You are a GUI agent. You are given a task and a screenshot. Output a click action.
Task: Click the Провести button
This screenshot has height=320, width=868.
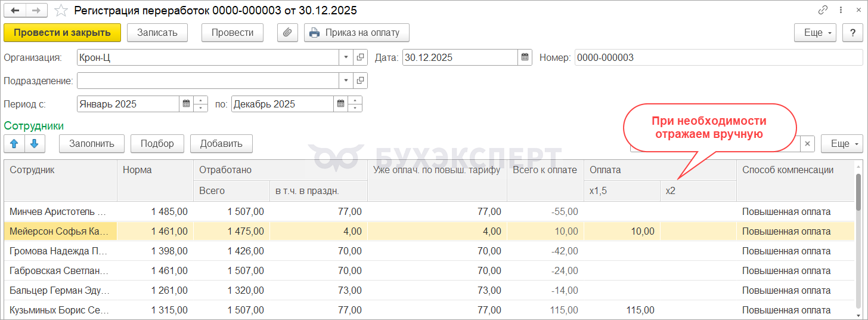232,33
